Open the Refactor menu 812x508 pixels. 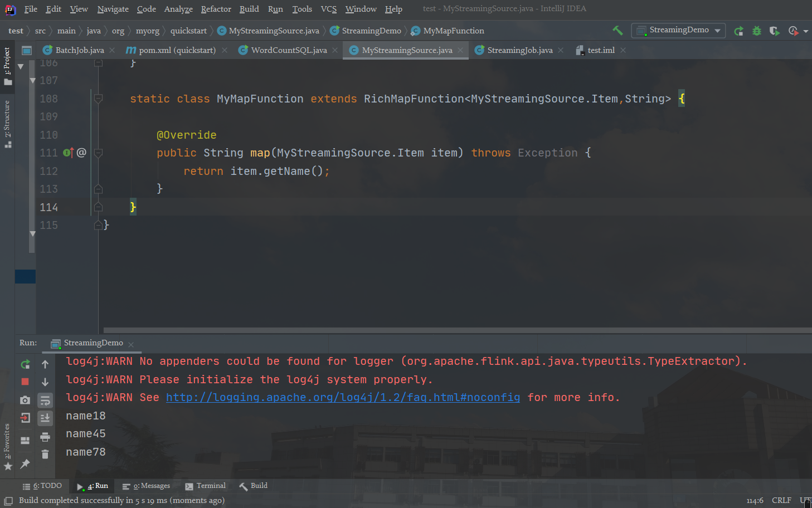click(216, 9)
